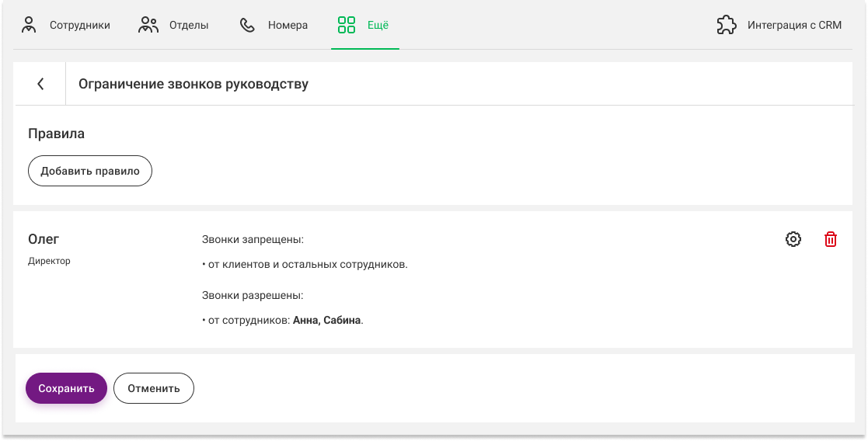
Task: Select the Ещё tab label
Action: click(x=378, y=25)
